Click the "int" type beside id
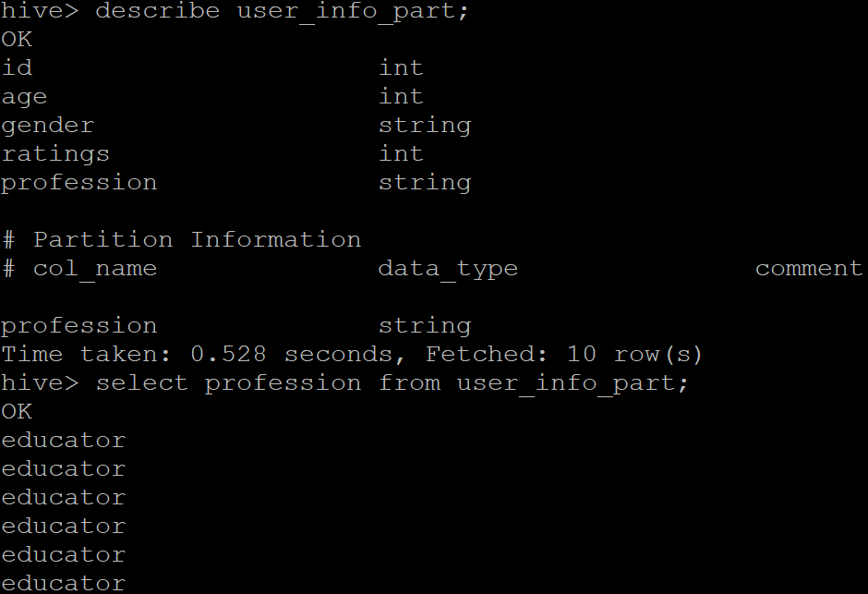The width and height of the screenshot is (868, 594). 401,68
